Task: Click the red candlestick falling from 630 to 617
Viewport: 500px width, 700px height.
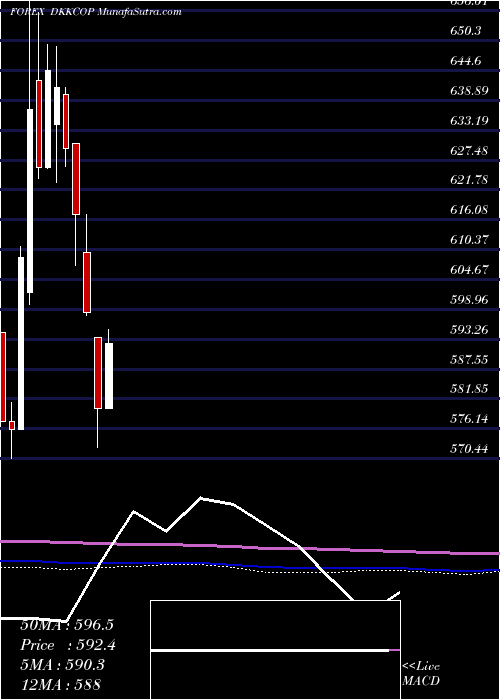Action: [x=76, y=179]
